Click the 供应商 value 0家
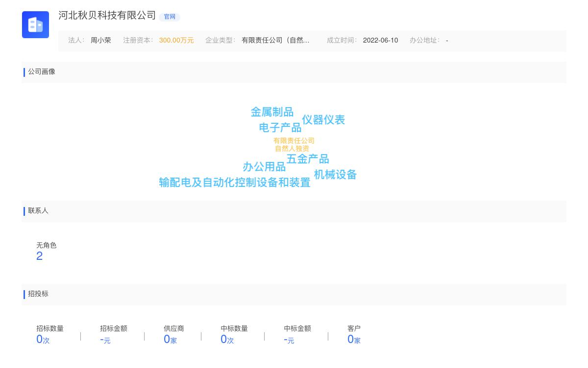The width and height of the screenshot is (588, 368). [x=170, y=340]
